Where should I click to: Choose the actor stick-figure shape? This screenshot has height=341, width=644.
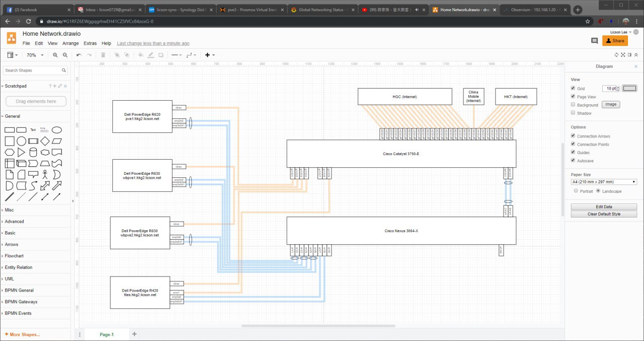click(x=45, y=175)
